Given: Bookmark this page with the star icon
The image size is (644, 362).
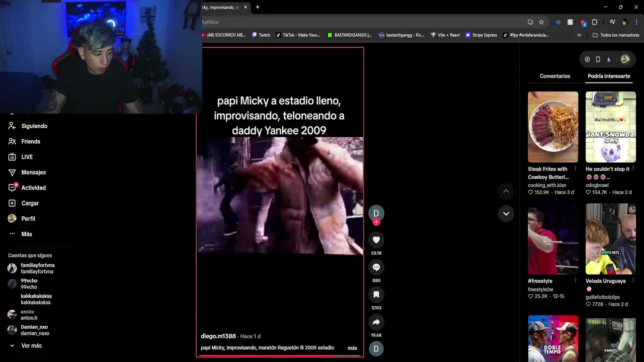Looking at the screenshot, I should 541,22.
